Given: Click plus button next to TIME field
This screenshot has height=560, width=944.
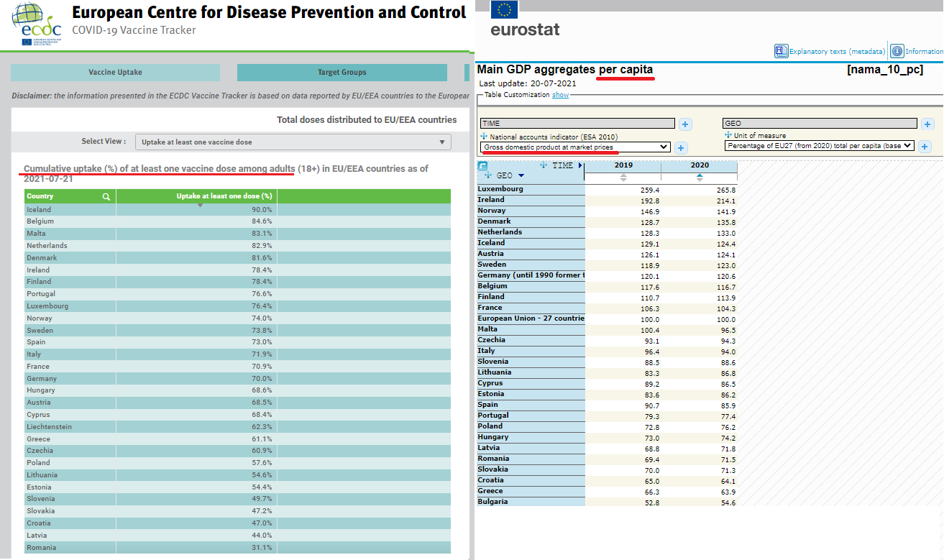Looking at the screenshot, I should tap(686, 124).
